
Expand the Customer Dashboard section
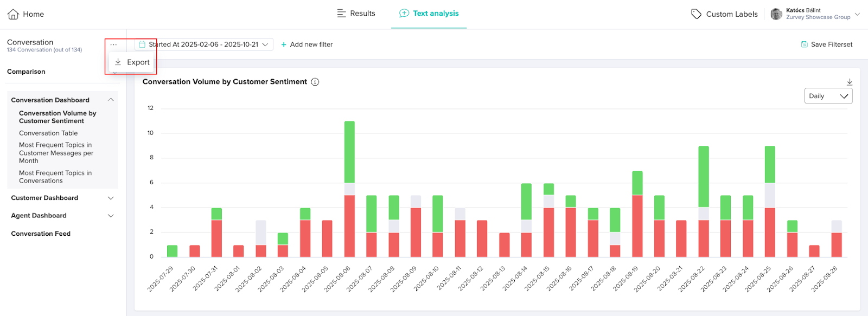111,198
